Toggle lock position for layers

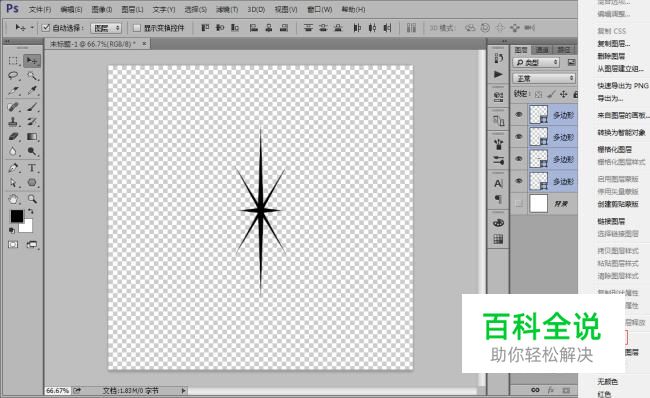pos(563,95)
